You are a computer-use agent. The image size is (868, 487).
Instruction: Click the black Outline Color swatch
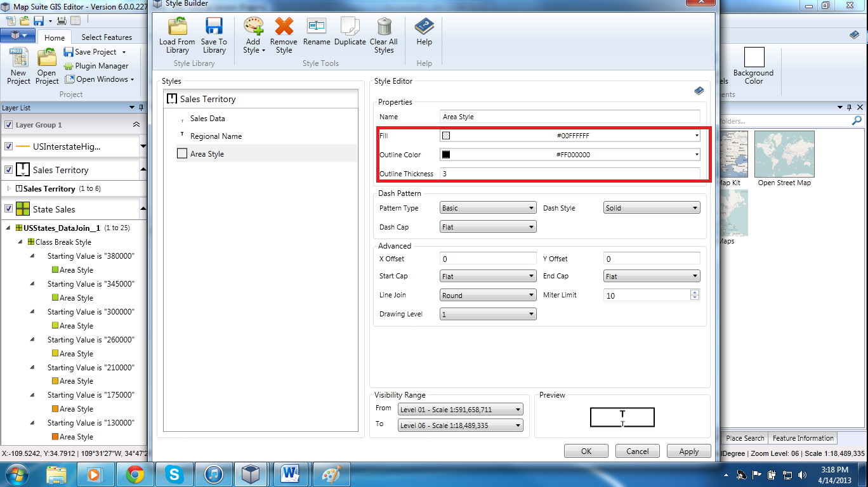446,155
